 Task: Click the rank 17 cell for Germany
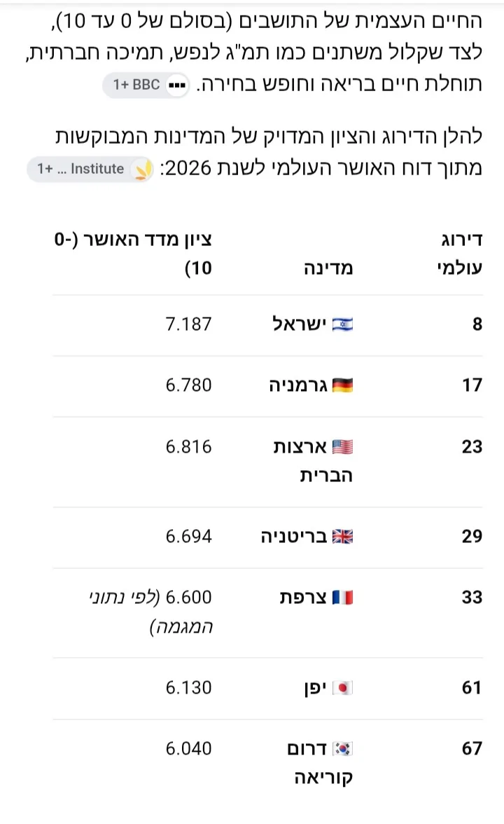(472, 385)
